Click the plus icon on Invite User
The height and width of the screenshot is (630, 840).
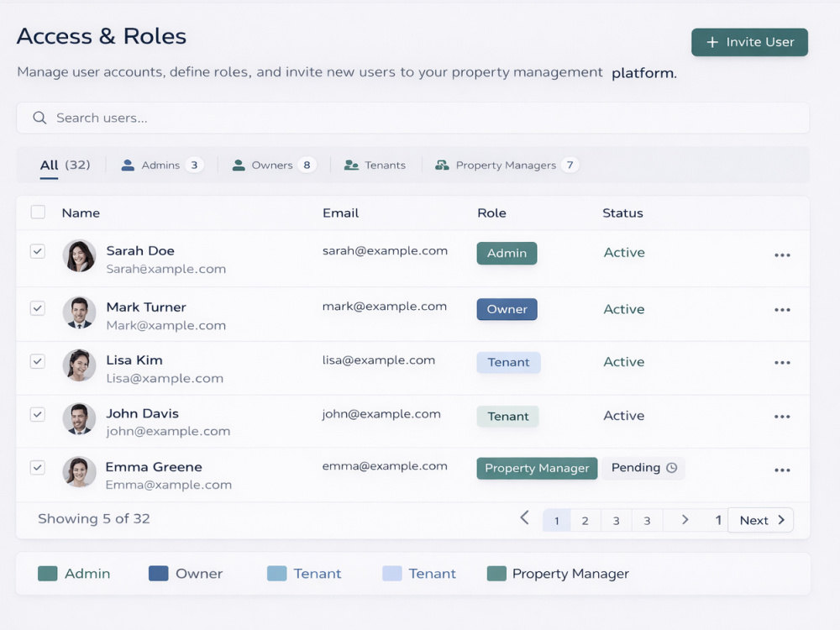[x=712, y=42]
